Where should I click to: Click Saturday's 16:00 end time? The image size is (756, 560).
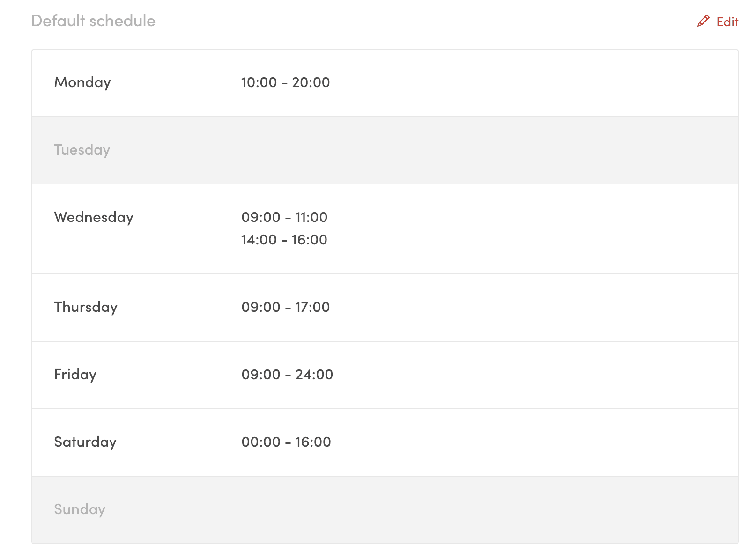pos(313,442)
